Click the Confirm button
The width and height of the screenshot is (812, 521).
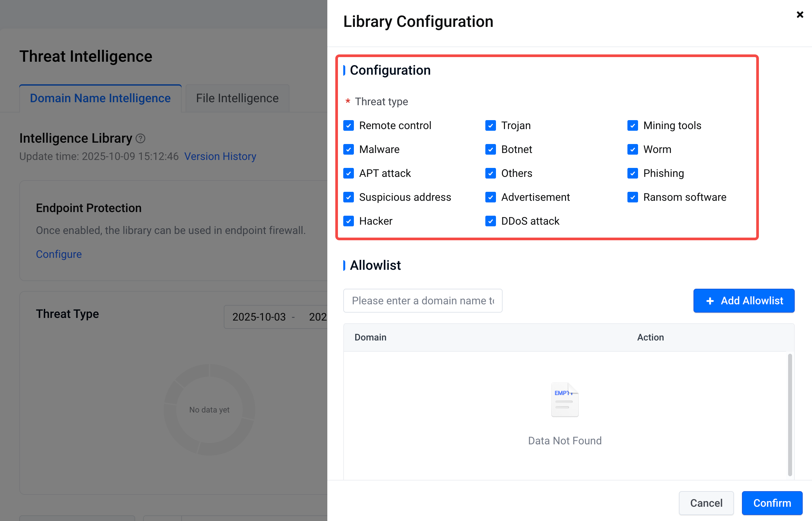coord(772,503)
